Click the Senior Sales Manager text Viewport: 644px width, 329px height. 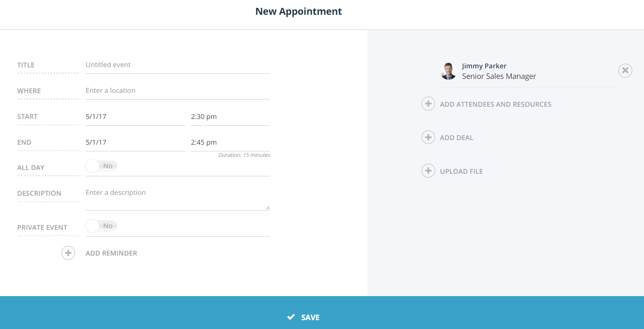coord(499,76)
